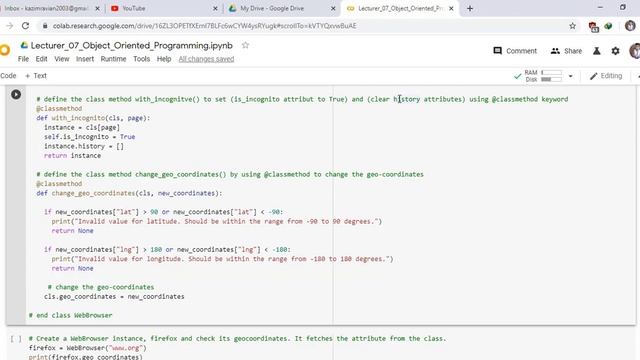The image size is (640, 360).
Task: Open the View menu
Action: coord(62,59)
